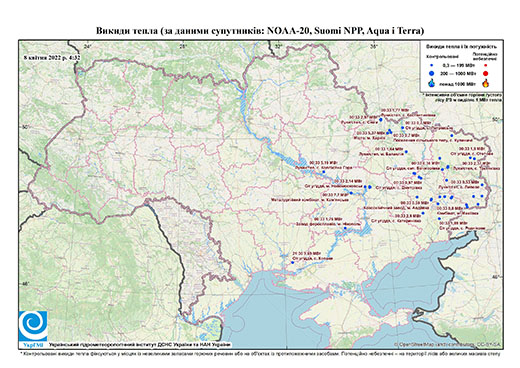This screenshot has height=368, width=520.
Task: Click the small blue dot legend symbol
Action: (432, 65)
